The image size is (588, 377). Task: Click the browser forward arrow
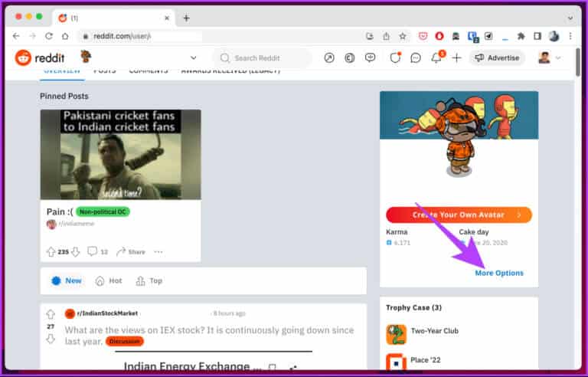[x=32, y=36]
